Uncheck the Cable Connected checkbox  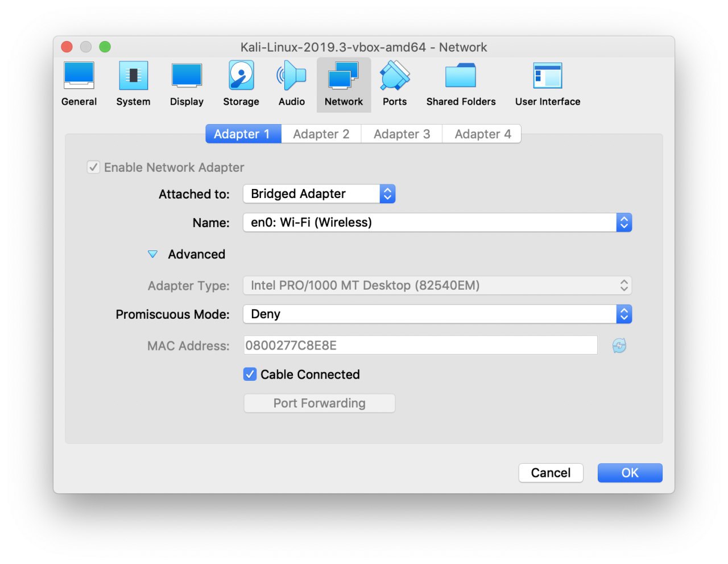(x=250, y=374)
